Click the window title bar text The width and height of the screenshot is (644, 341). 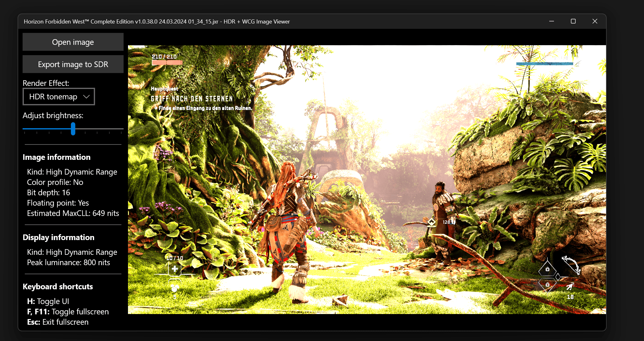tap(157, 22)
